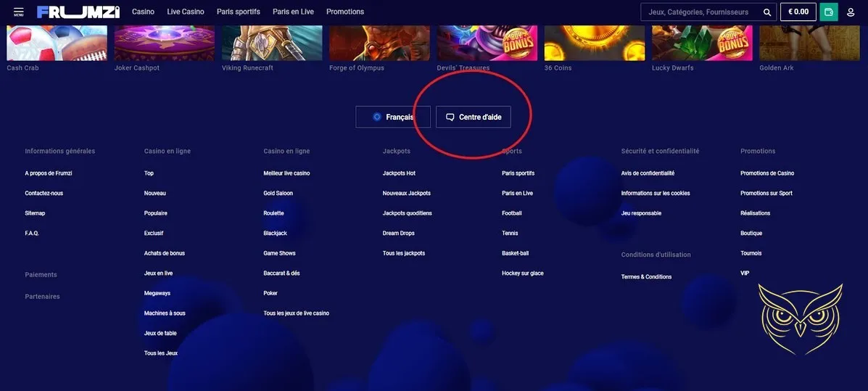868x391 pixels.
Task: Open the Machines à sous link
Action: click(x=165, y=313)
